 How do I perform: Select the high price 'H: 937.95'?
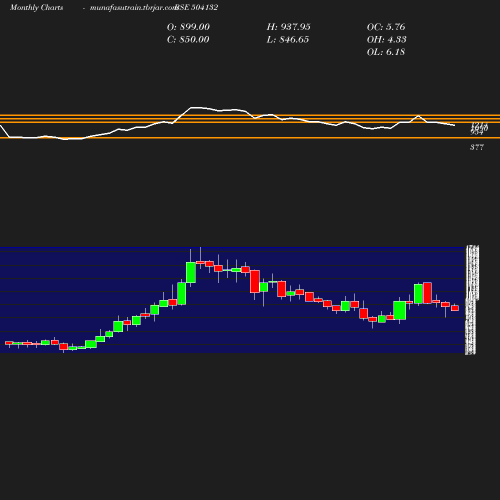(x=289, y=27)
